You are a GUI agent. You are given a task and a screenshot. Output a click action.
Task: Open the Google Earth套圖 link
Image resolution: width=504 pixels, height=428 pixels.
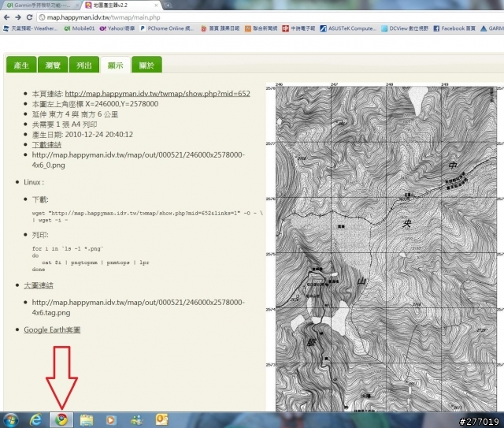tap(52, 329)
